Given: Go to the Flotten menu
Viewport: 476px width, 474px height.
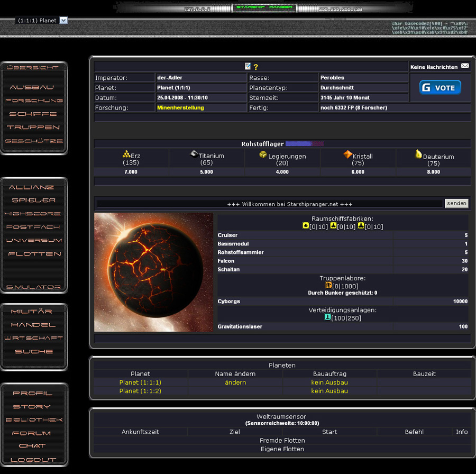Looking at the screenshot, I should pyautogui.click(x=34, y=254).
